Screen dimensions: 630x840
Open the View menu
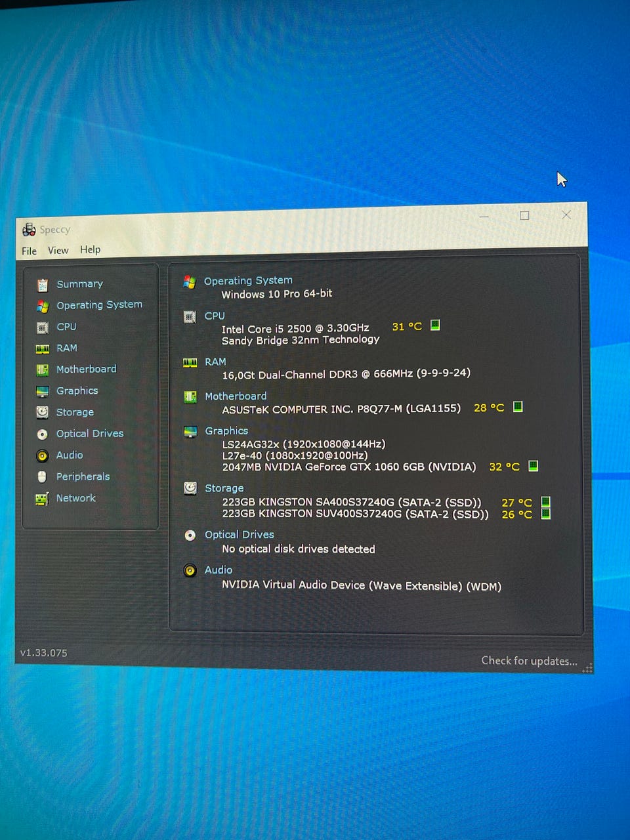[58, 251]
